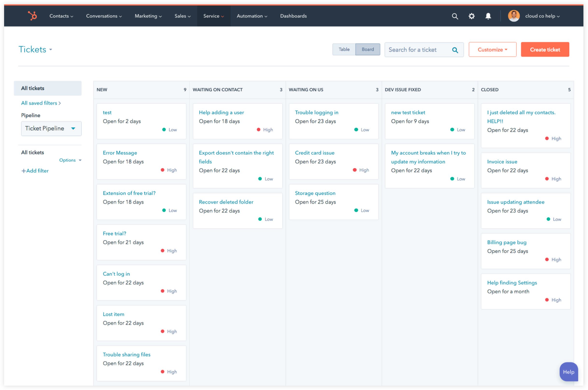This screenshot has height=390, width=588.
Task: Click the ticket search magnifier icon
Action: coord(455,50)
